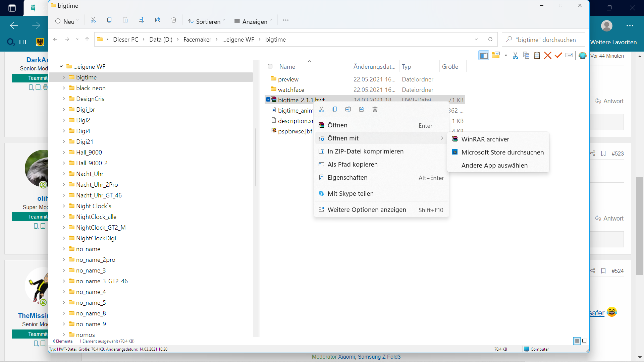The height and width of the screenshot is (362, 644).
Task: Go up one folder level with up arrow
Action: tap(87, 39)
